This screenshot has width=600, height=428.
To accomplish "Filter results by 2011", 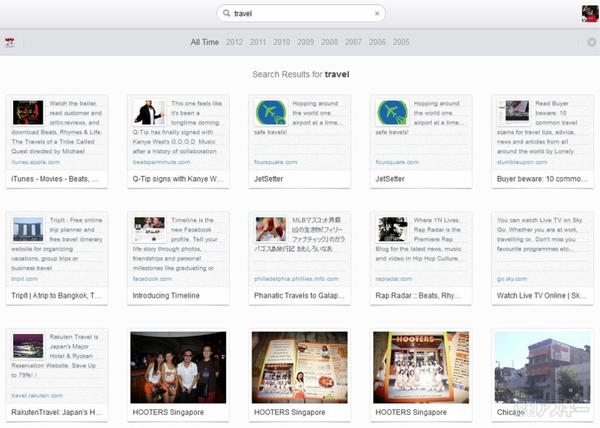I will pos(258,42).
